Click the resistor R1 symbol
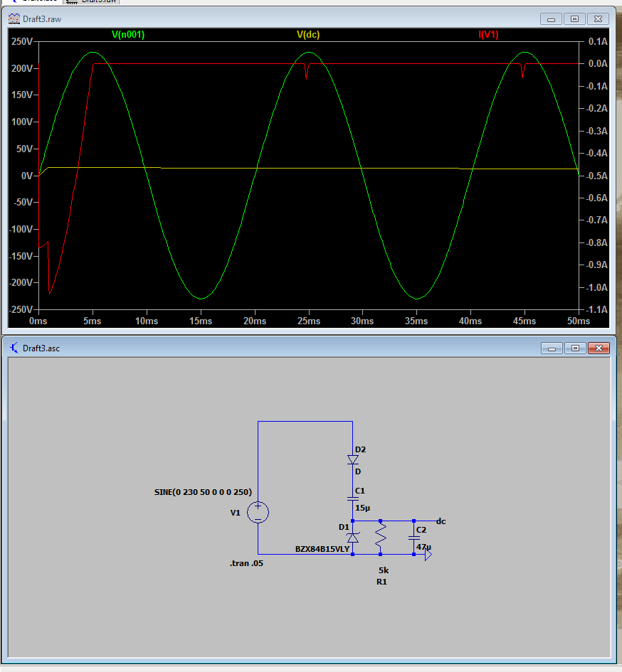The width and height of the screenshot is (622, 672). (x=381, y=538)
